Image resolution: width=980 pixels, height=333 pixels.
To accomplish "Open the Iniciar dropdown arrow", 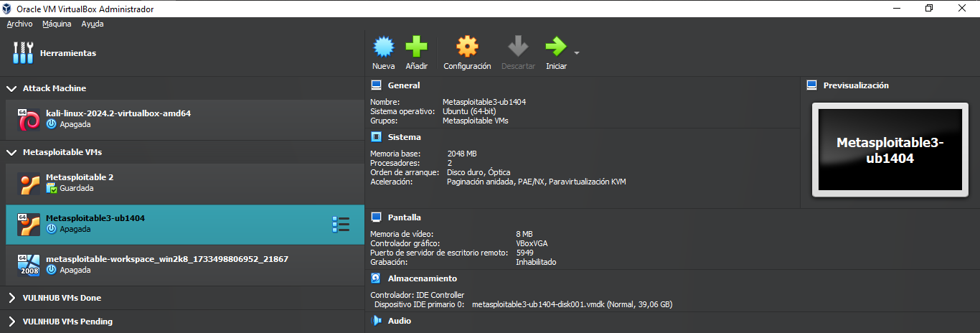I will 576,53.
